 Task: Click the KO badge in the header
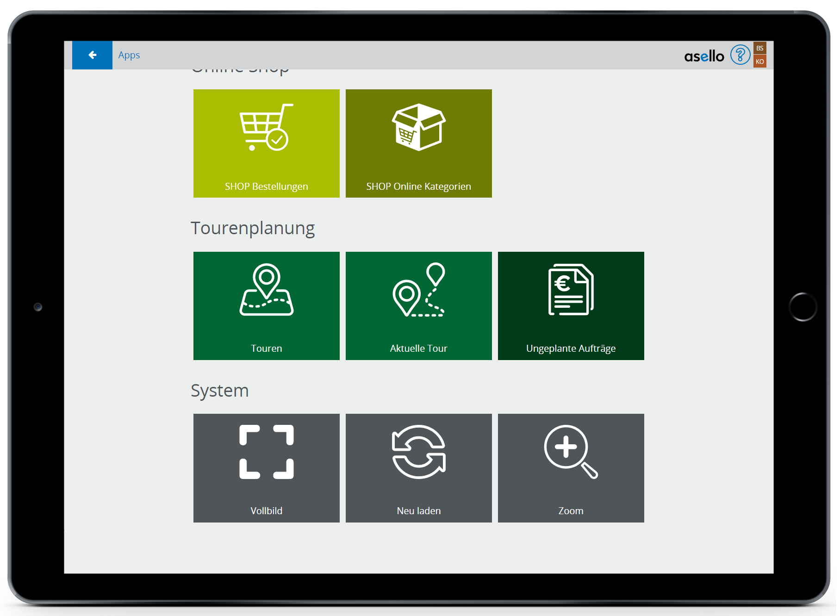[x=759, y=62]
